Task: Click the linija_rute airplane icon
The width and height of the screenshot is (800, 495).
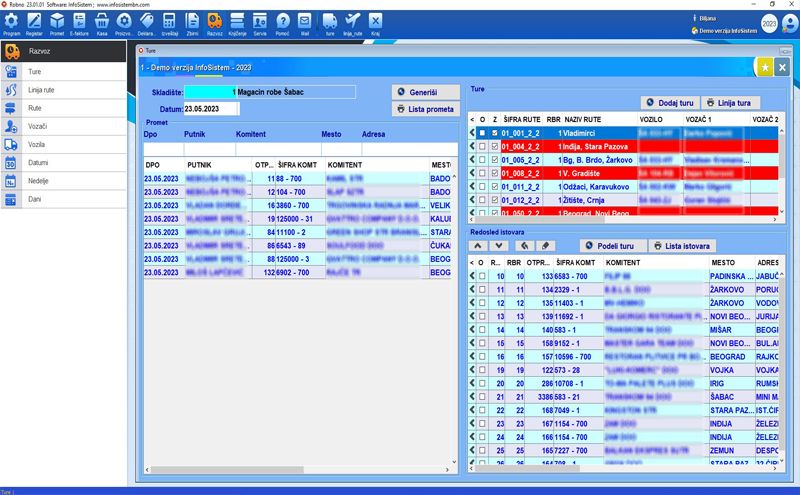Action: [x=352, y=24]
